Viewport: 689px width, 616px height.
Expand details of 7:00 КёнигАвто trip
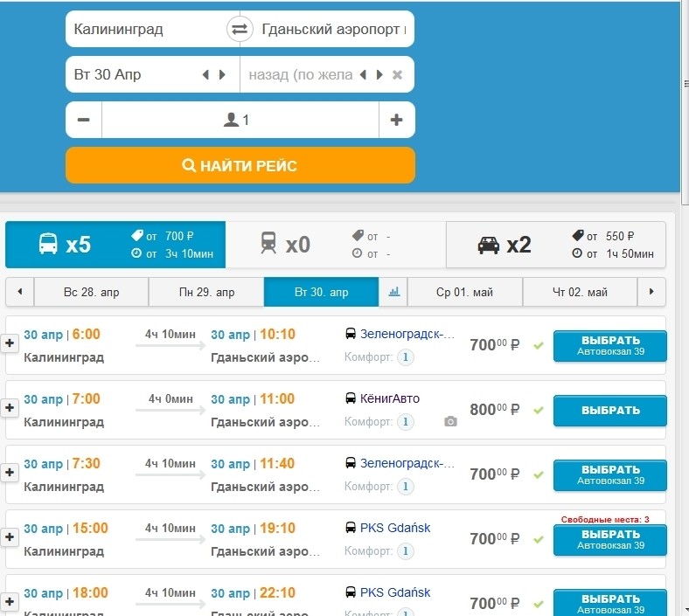(x=10, y=408)
